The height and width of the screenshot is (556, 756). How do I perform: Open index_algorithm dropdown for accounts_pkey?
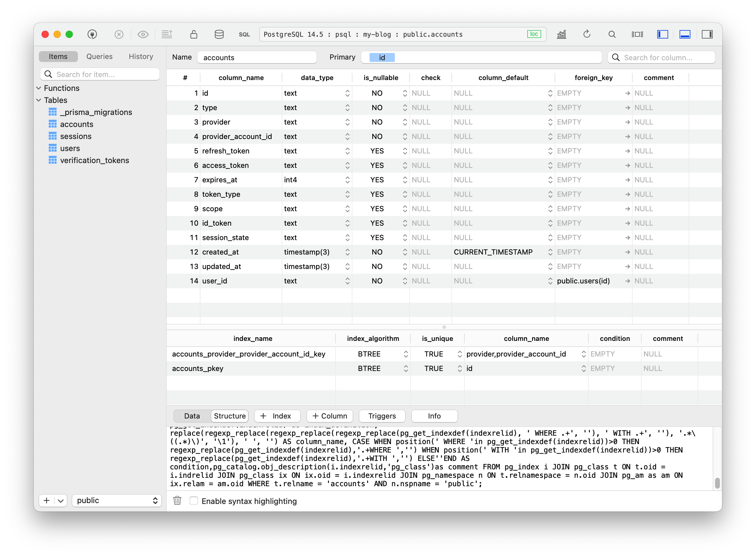coord(406,369)
